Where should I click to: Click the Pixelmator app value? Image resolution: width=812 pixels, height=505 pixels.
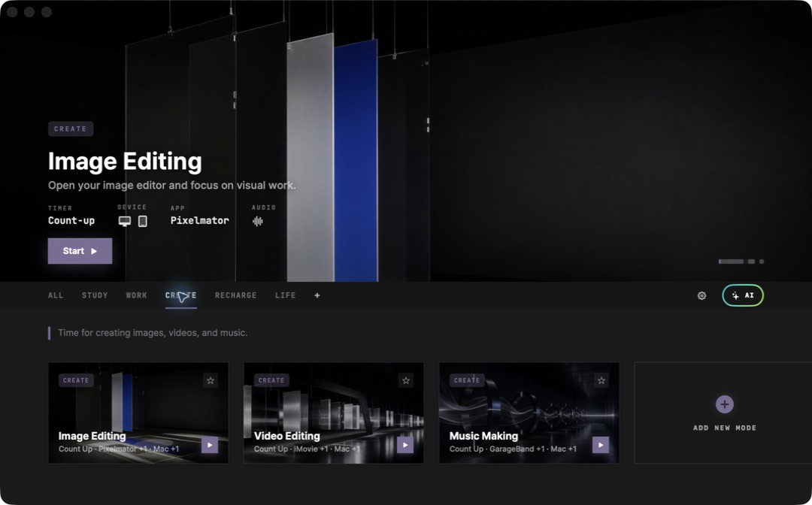pos(199,220)
